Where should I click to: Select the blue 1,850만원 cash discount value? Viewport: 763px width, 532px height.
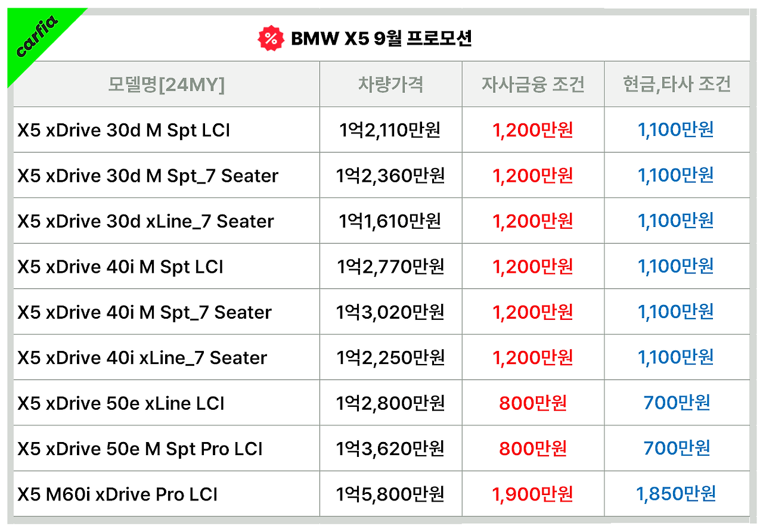click(x=677, y=494)
